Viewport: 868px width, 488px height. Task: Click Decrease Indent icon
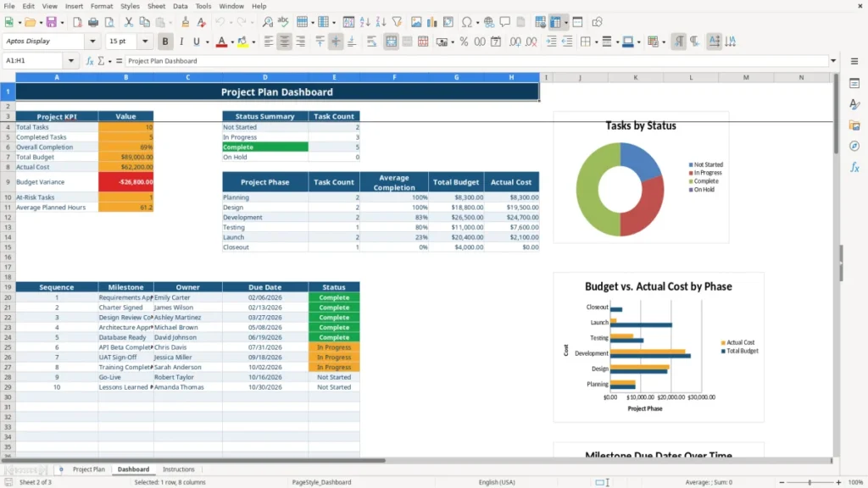click(x=567, y=42)
